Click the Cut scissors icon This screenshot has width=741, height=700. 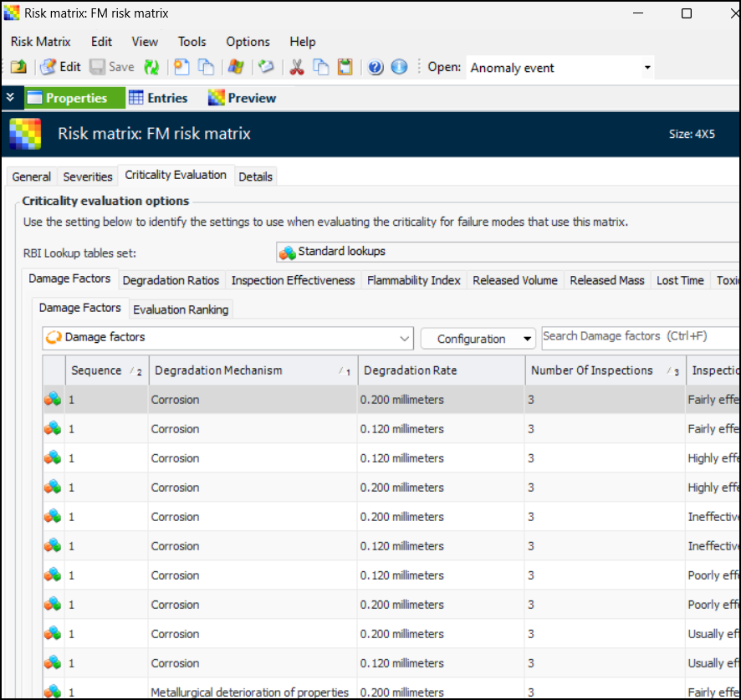pyautogui.click(x=296, y=68)
